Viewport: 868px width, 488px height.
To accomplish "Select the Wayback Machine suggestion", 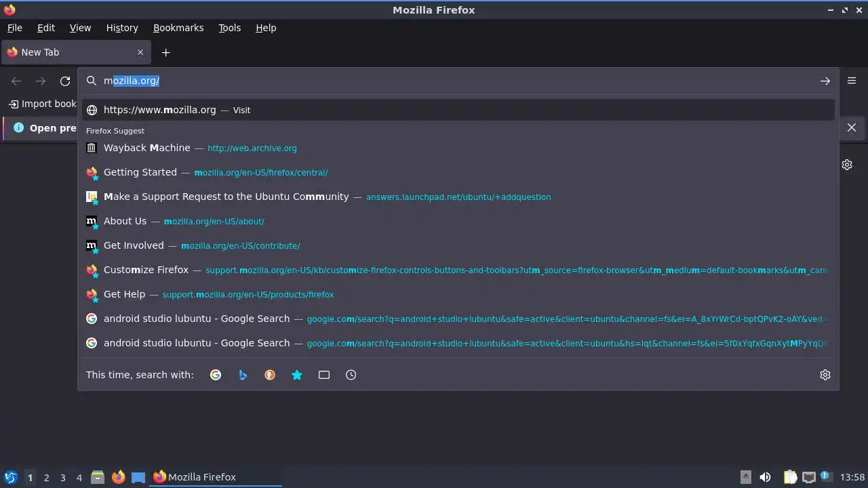I will 458,148.
